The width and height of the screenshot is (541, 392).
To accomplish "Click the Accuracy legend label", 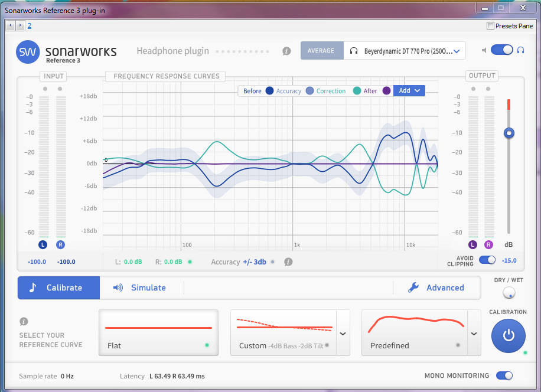I will (288, 91).
